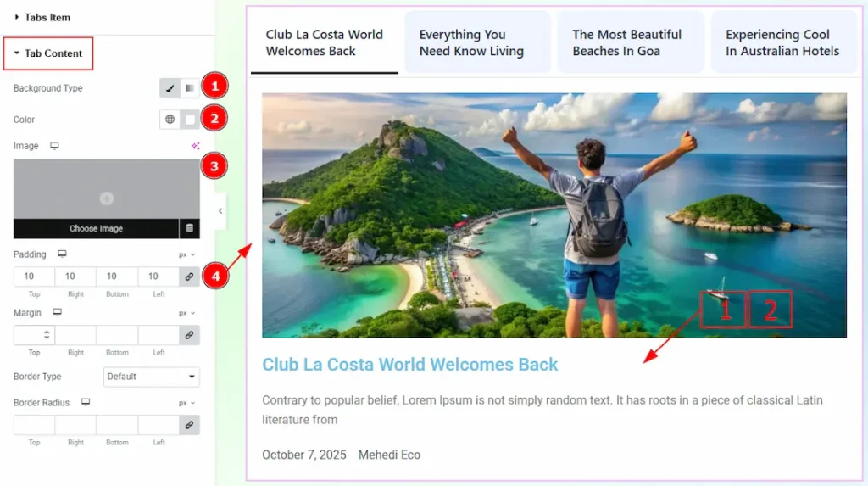Toggle the border radius link button
Screen dimensions: 868x486
pos(189,425)
